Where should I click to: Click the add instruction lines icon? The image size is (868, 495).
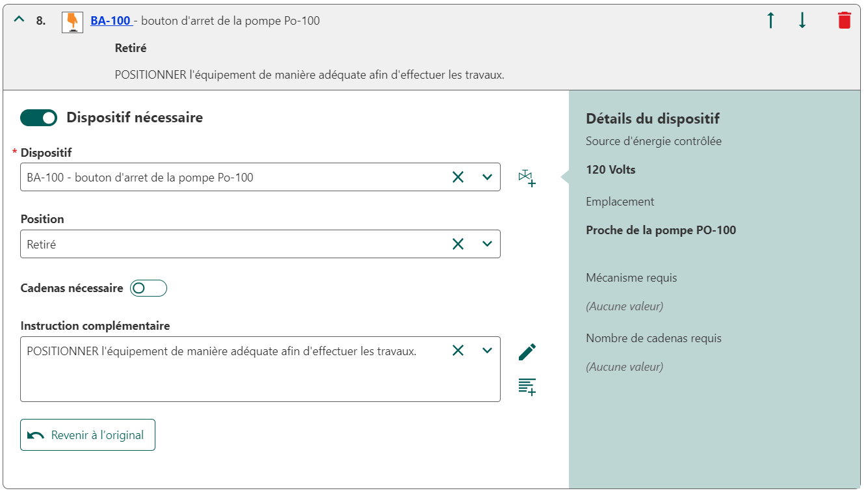coord(527,386)
